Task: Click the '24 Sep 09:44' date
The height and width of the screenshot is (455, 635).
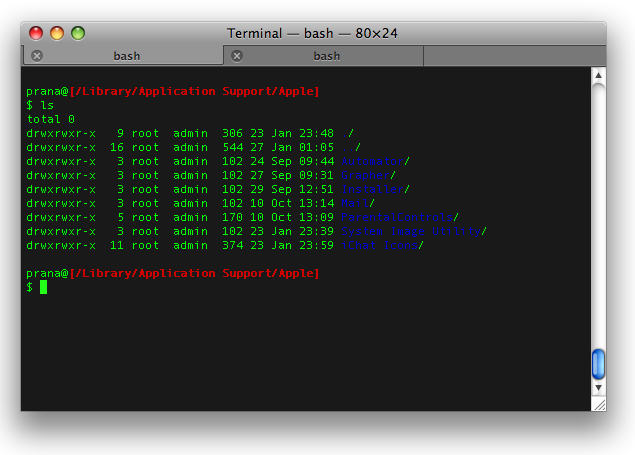Action: 292,162
